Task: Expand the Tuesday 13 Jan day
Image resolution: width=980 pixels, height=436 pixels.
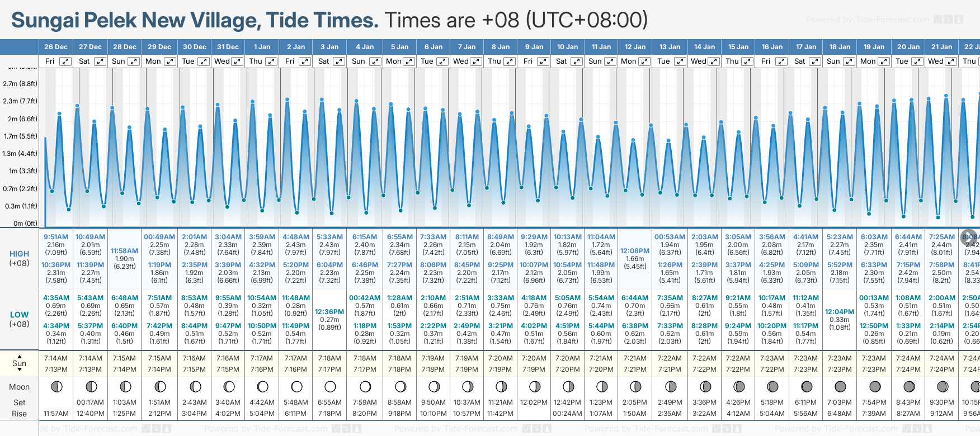Action: pos(680,61)
